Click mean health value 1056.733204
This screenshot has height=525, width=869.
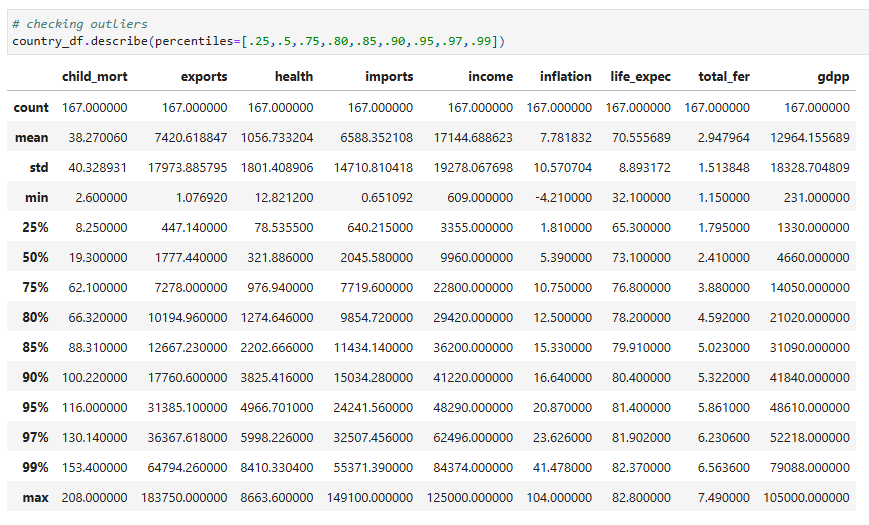[277, 137]
